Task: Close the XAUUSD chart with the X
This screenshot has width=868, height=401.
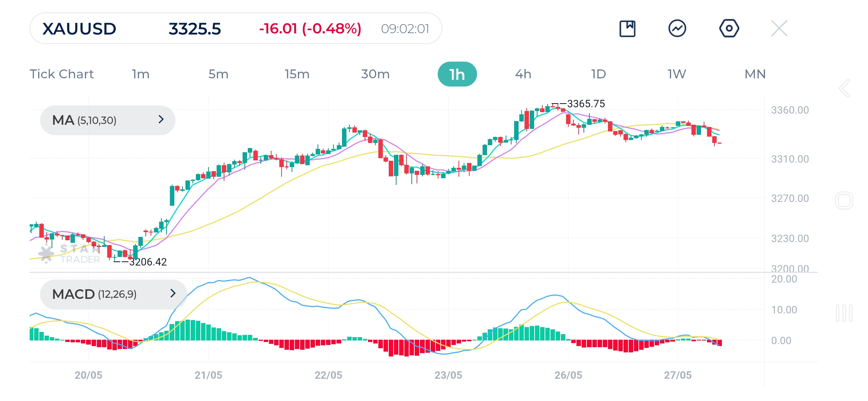Action: tap(780, 28)
